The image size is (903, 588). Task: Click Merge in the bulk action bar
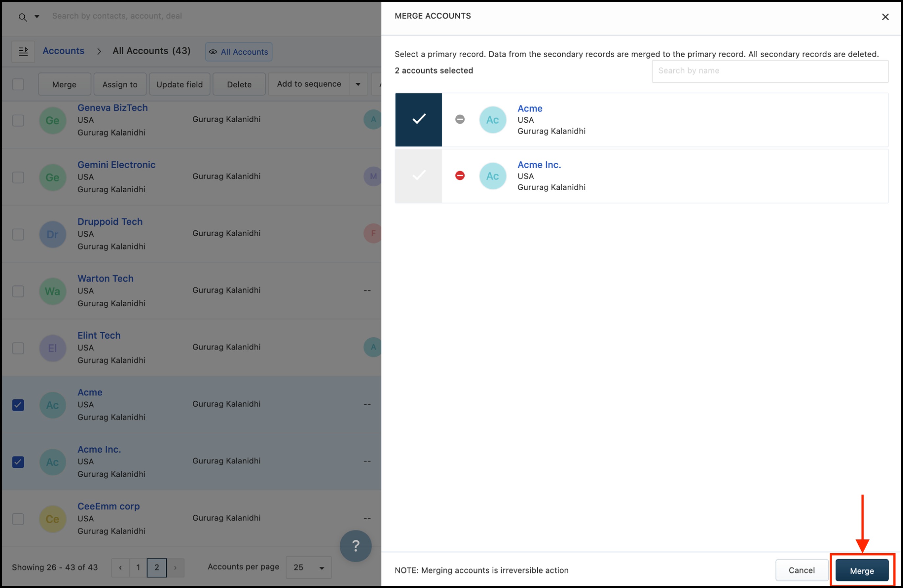[64, 84]
